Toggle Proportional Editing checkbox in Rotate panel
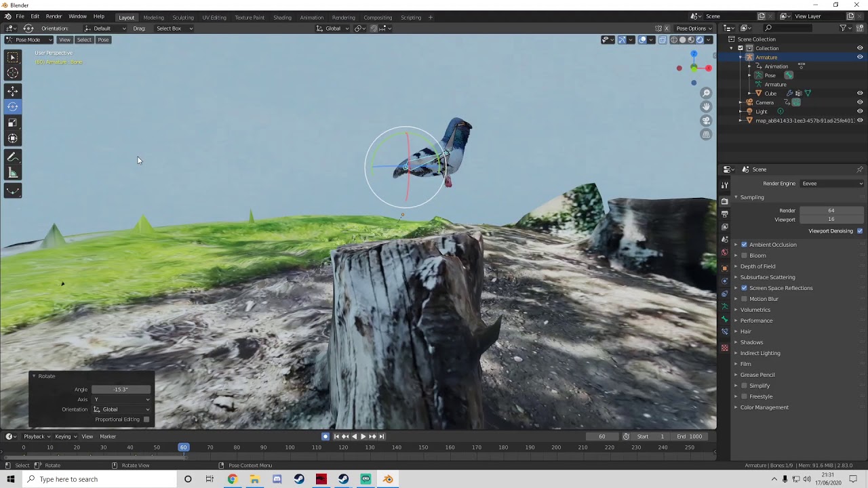This screenshot has height=488, width=868. pyautogui.click(x=146, y=420)
